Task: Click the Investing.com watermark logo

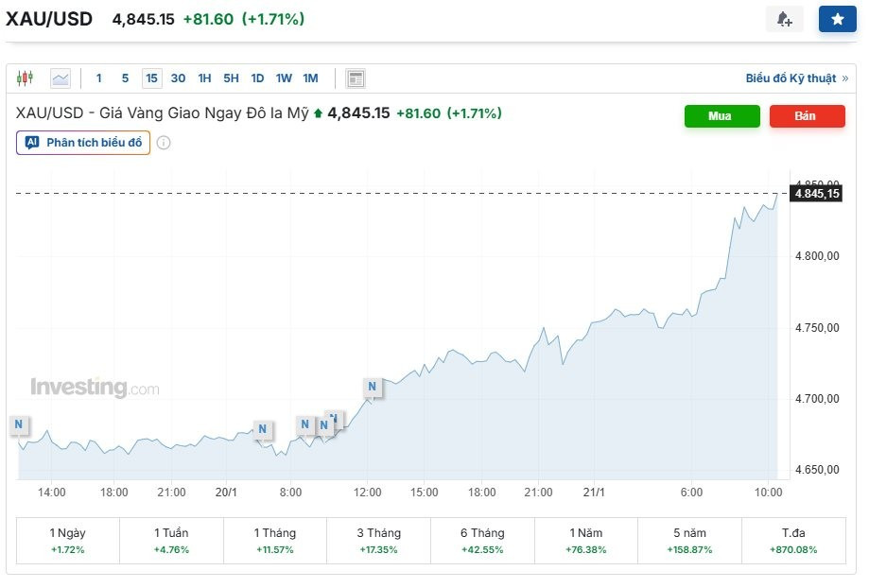Action: pos(95,388)
